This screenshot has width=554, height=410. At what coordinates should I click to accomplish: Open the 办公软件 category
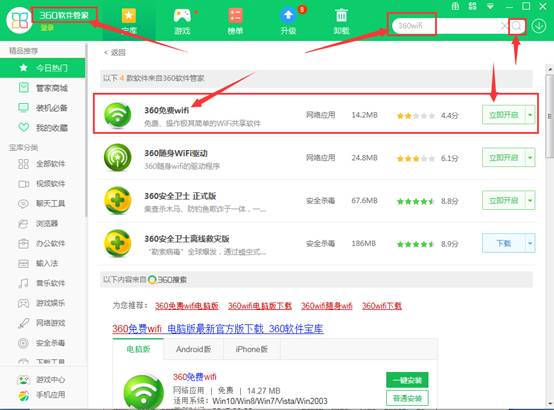click(x=42, y=243)
